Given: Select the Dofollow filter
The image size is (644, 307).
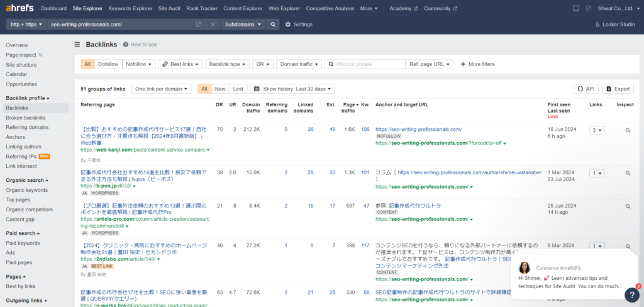Looking at the screenshot, I should pos(108,64).
